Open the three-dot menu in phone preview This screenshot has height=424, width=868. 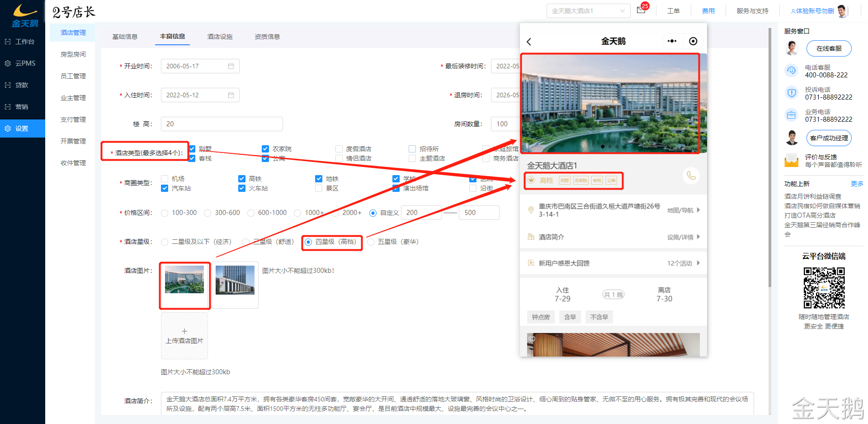click(x=672, y=41)
